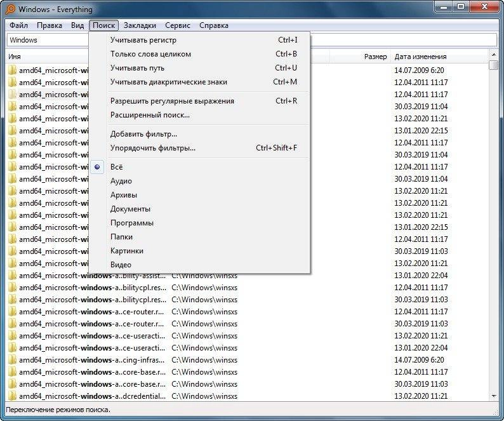Select the Всё filter radio option

coord(199,167)
